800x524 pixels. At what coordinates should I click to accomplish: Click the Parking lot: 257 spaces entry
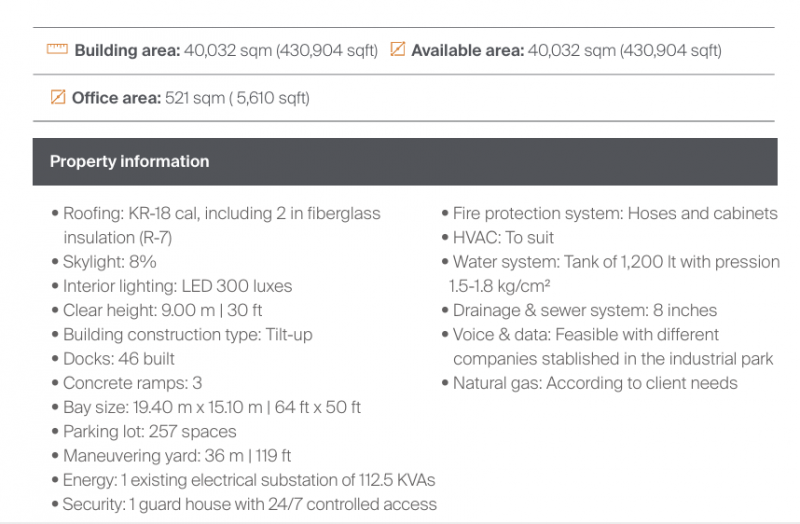(x=149, y=432)
